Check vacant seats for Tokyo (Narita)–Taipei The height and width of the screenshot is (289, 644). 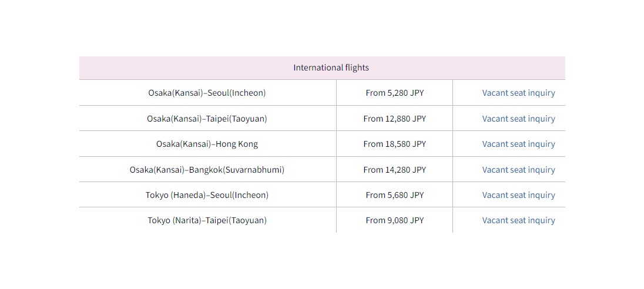click(518, 220)
